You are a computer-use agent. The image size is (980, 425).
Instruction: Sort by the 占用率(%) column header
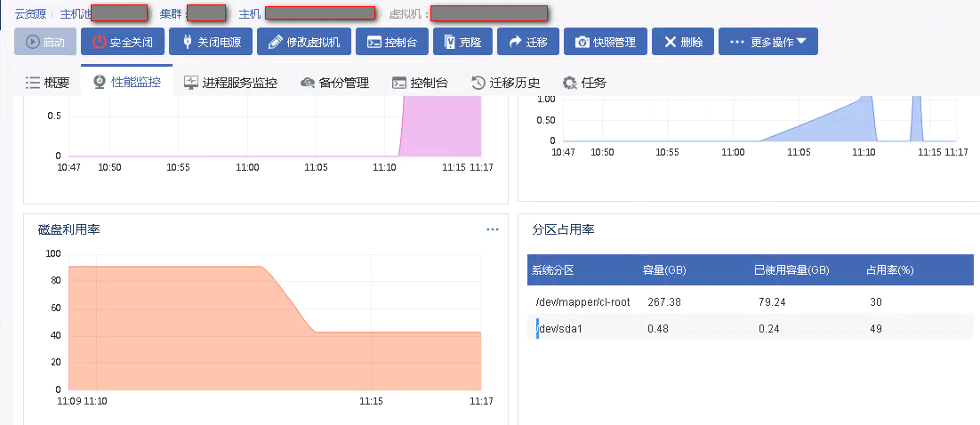pyautogui.click(x=890, y=270)
